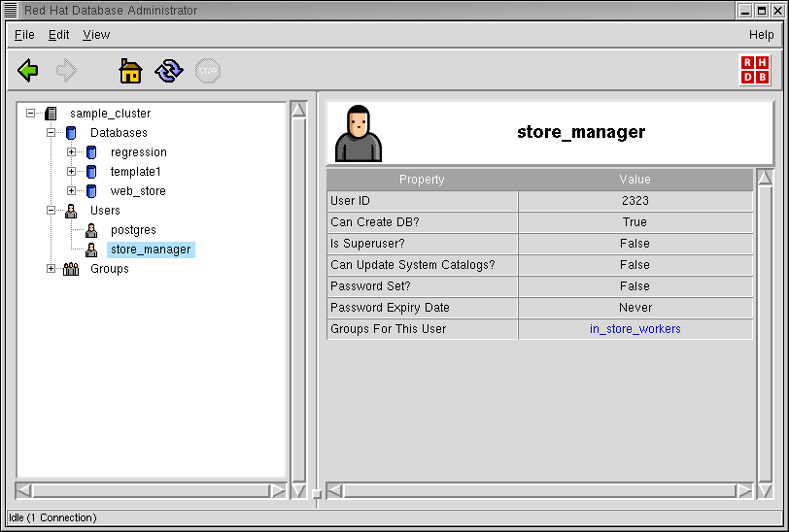
Task: Click the Can Update System Catalogs? cell
Action: [423, 265]
